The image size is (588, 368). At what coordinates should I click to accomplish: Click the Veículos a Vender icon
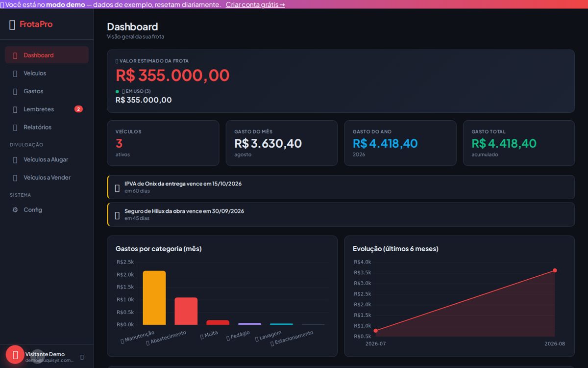(15, 177)
